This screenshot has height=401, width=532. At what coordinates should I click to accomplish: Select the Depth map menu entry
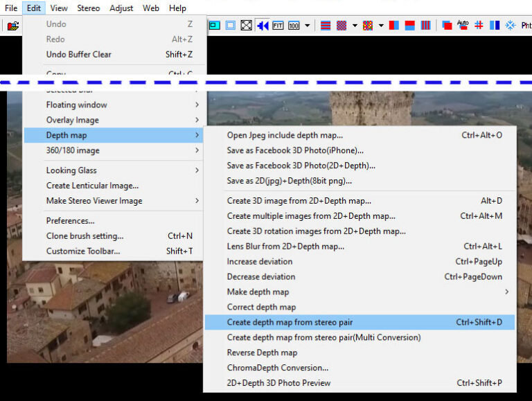(x=114, y=135)
